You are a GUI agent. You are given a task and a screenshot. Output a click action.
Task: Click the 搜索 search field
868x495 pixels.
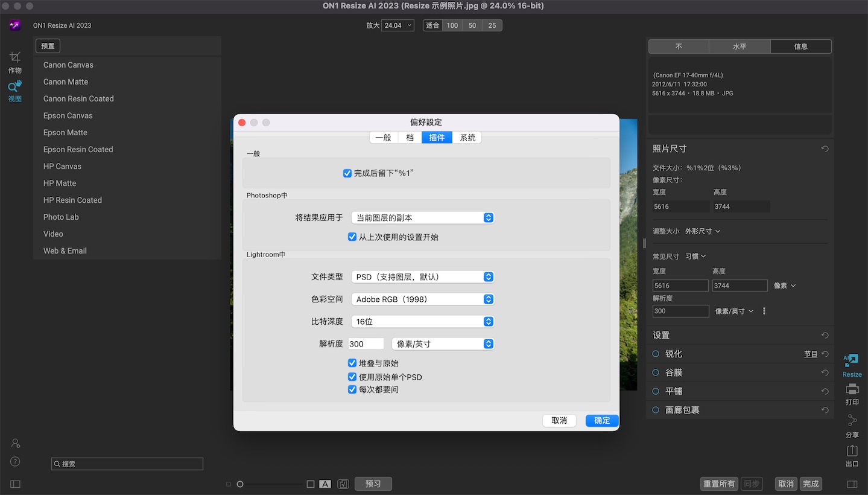[x=127, y=464]
